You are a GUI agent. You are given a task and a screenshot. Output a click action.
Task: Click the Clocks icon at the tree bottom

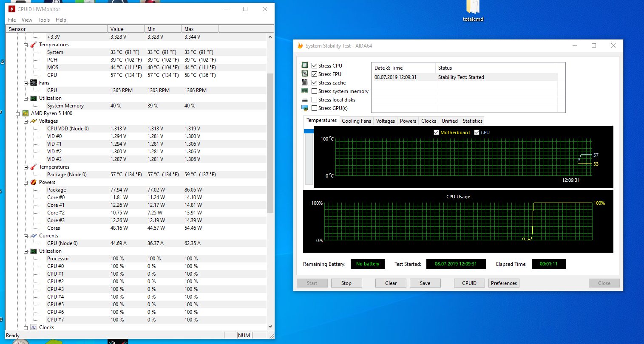click(x=34, y=327)
